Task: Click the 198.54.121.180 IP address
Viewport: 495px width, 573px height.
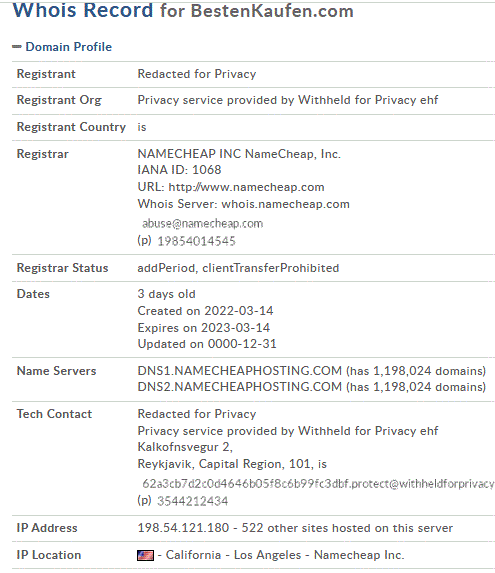Action: 183,528
